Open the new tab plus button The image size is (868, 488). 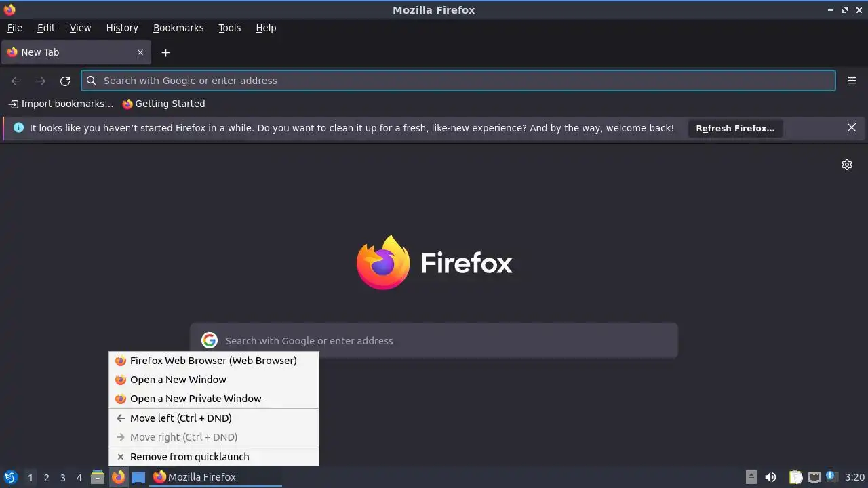(165, 52)
